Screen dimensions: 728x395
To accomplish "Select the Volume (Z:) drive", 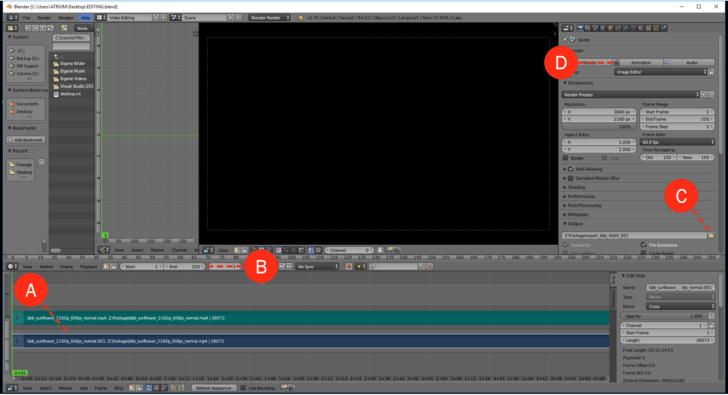I will click(27, 73).
